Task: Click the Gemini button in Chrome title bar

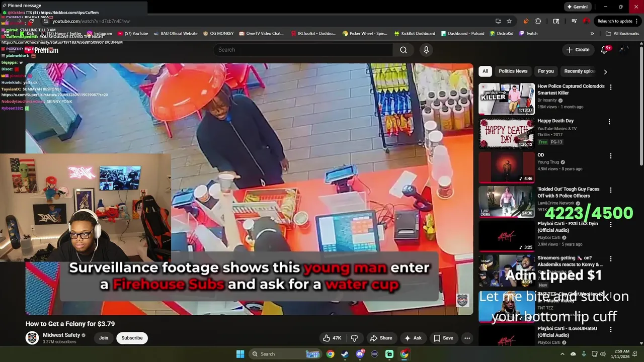Action: pos(577,7)
